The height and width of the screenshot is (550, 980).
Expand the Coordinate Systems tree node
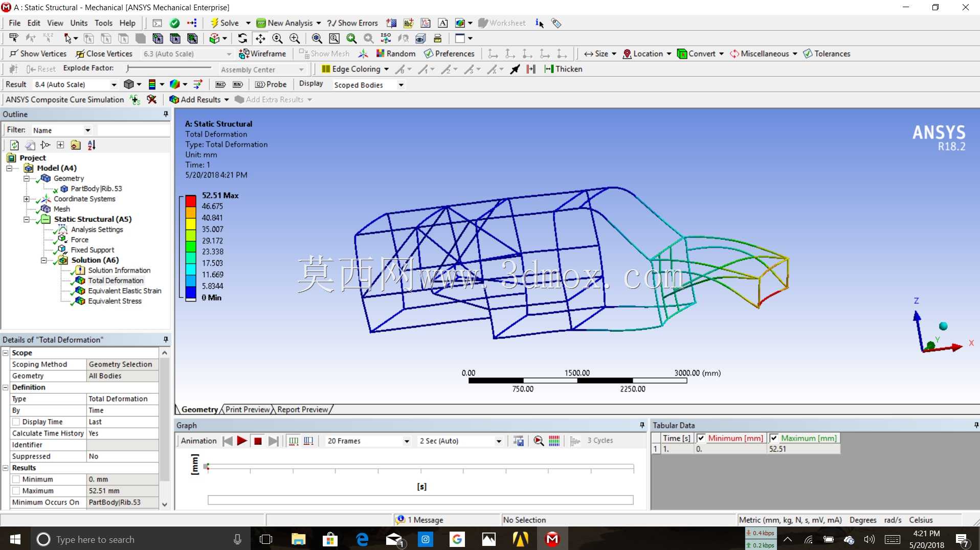[x=26, y=199]
